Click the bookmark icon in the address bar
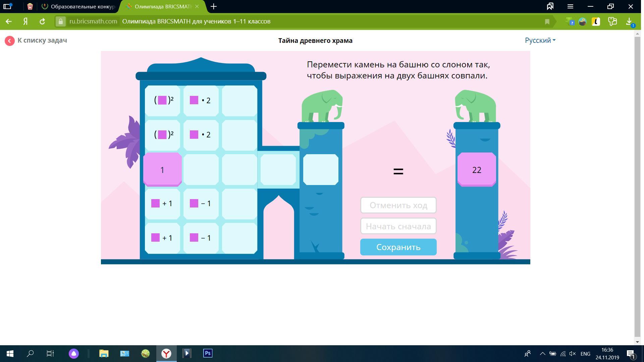The image size is (644, 362). [547, 22]
